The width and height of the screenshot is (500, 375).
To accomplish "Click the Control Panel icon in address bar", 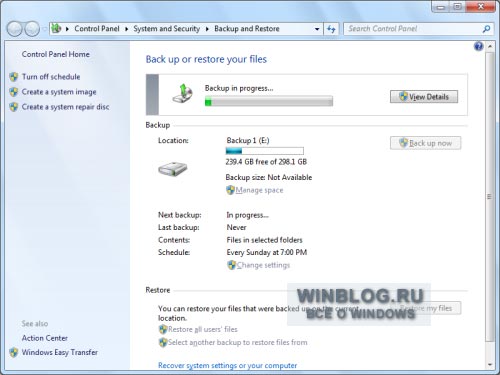I will [x=56, y=28].
